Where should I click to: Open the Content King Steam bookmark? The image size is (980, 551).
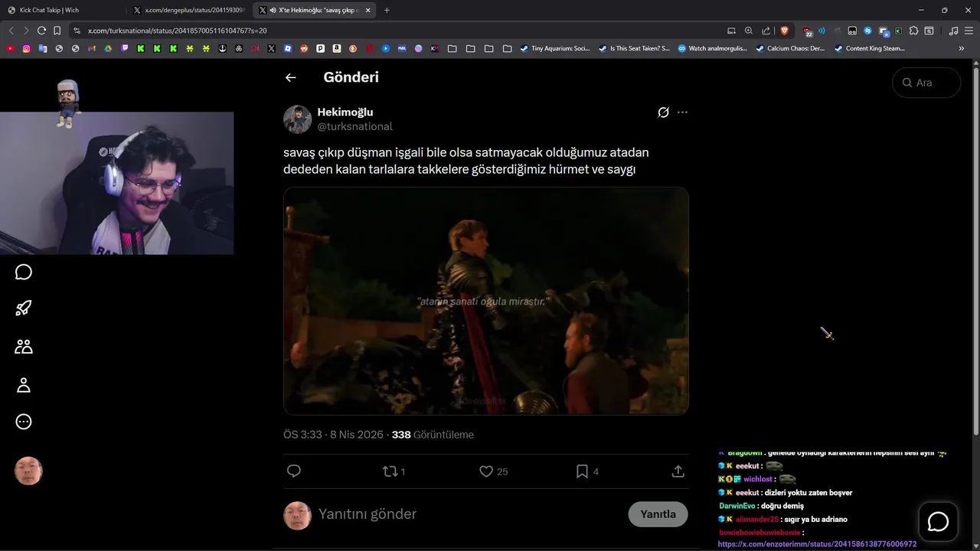pyautogui.click(x=869, y=48)
